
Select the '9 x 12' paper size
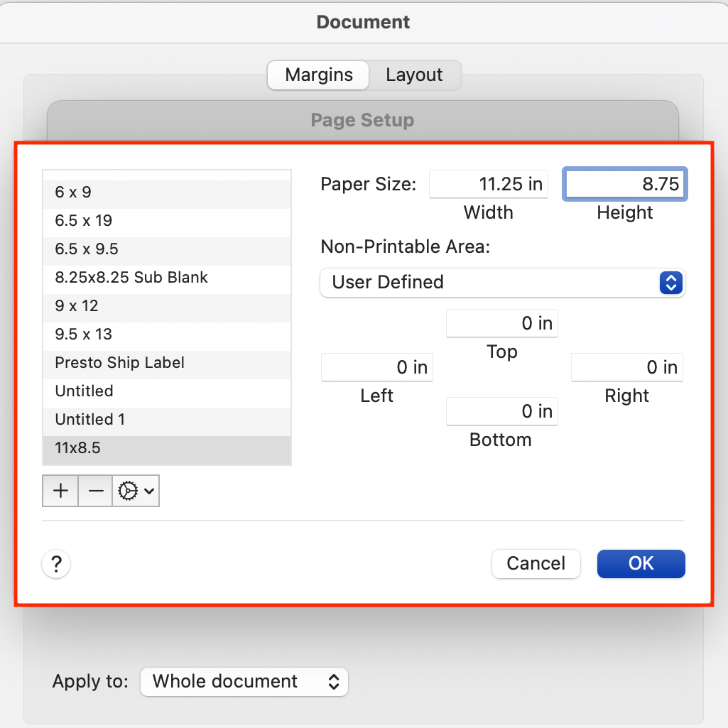78,305
